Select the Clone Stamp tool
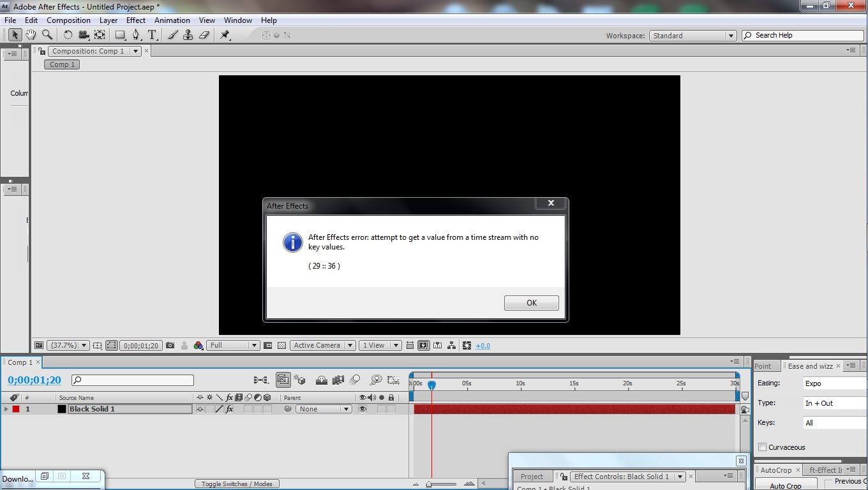This screenshot has height=490, width=868. click(188, 35)
